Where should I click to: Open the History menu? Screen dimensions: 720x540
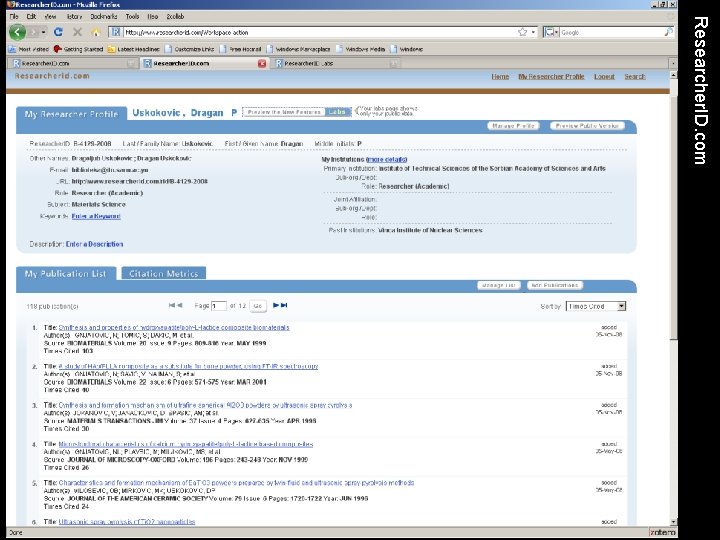tap(74, 17)
